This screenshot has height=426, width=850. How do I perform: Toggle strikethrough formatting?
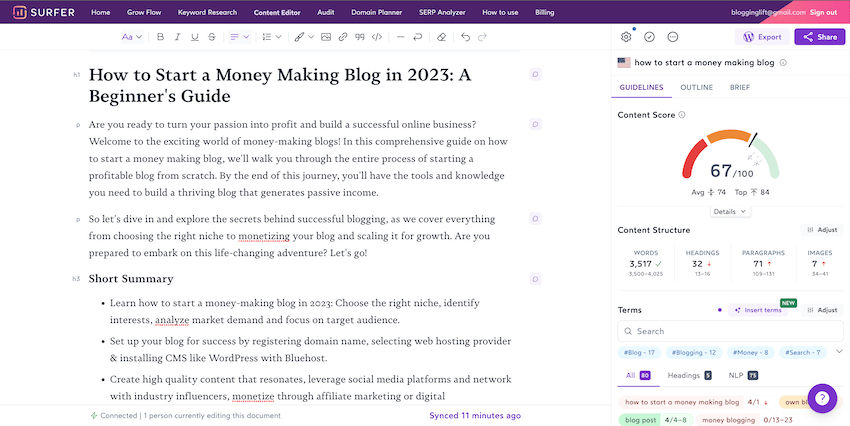click(212, 37)
